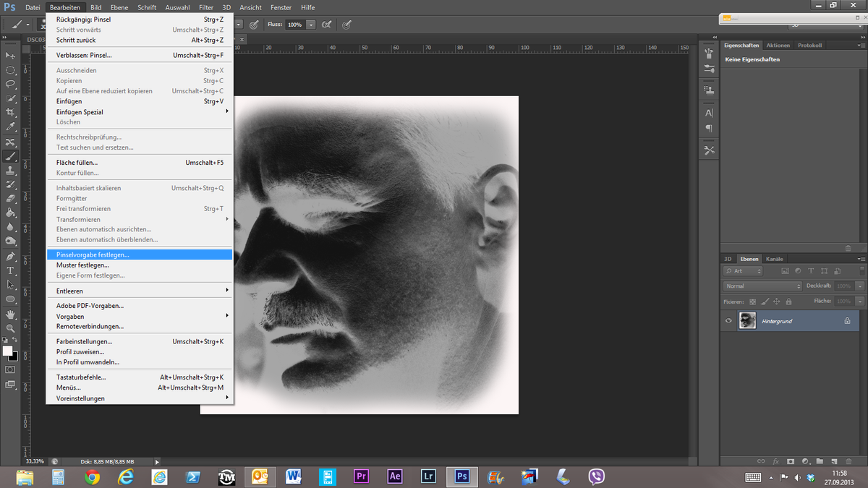Switch to the Protokoll tab
The image size is (868, 488).
[809, 45]
